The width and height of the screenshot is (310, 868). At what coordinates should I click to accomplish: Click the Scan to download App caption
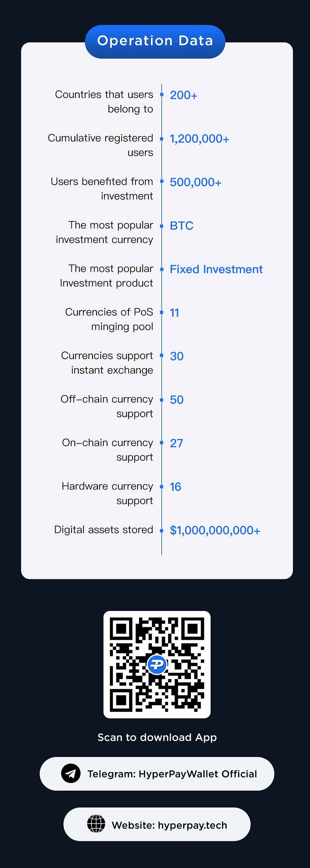click(157, 737)
